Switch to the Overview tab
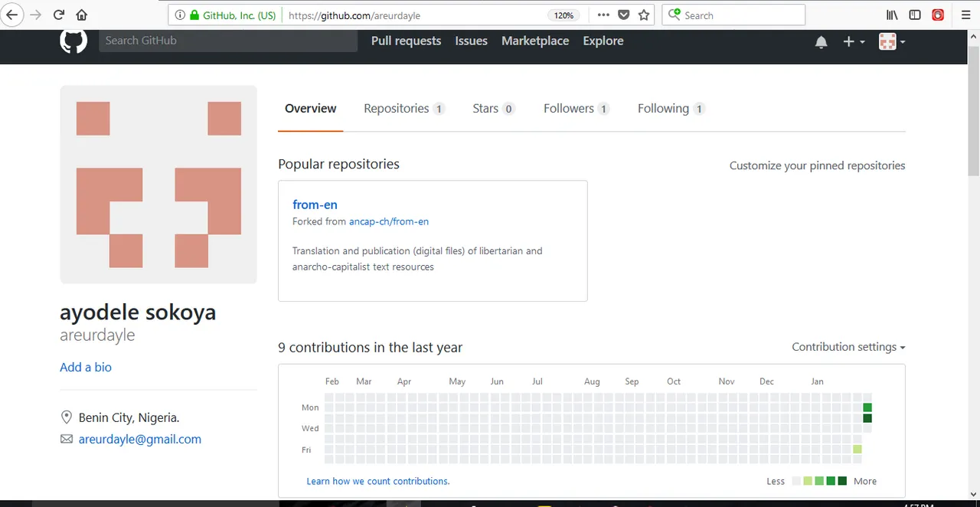The width and height of the screenshot is (980, 507). click(310, 109)
